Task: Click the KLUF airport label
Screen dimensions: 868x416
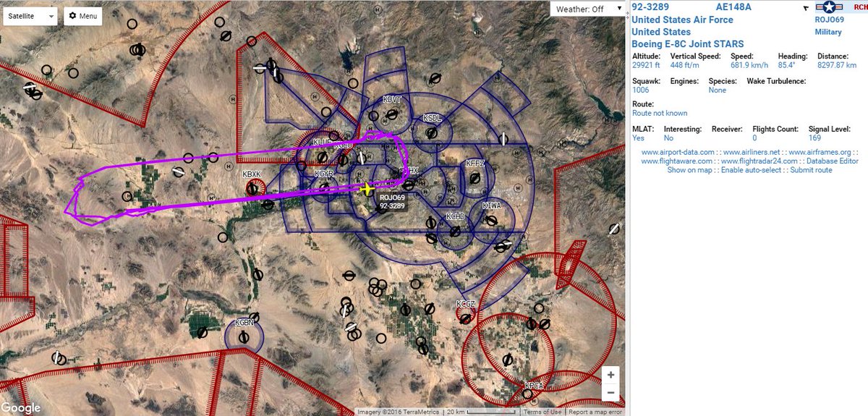Action: tap(322, 143)
